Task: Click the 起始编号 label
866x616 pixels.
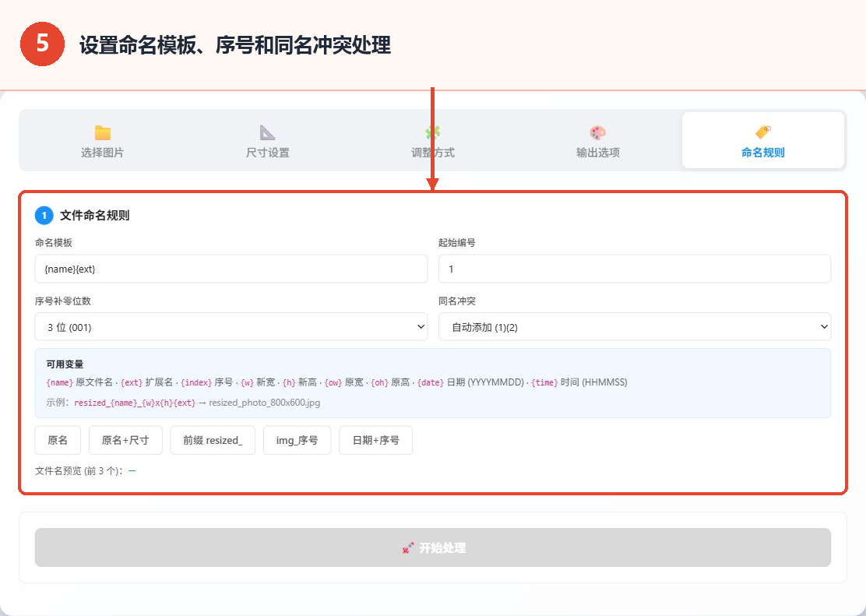Action: 456,242
